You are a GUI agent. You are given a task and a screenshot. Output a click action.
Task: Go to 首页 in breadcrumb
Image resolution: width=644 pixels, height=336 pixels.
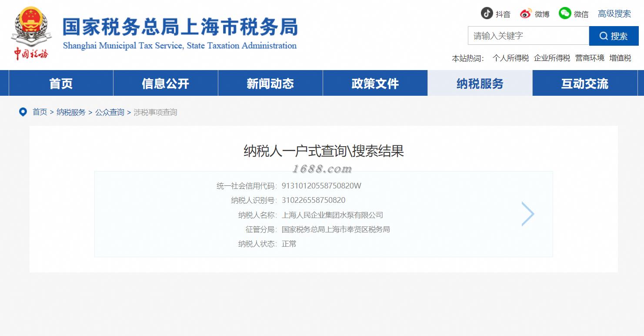[x=40, y=112]
